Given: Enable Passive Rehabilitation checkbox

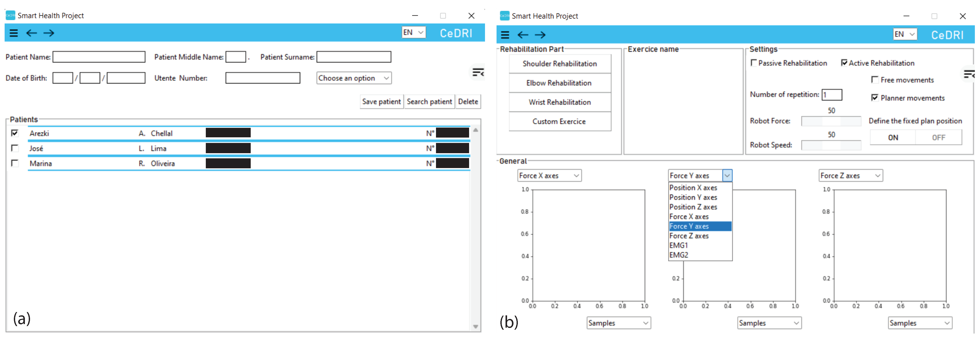Looking at the screenshot, I should [x=753, y=63].
